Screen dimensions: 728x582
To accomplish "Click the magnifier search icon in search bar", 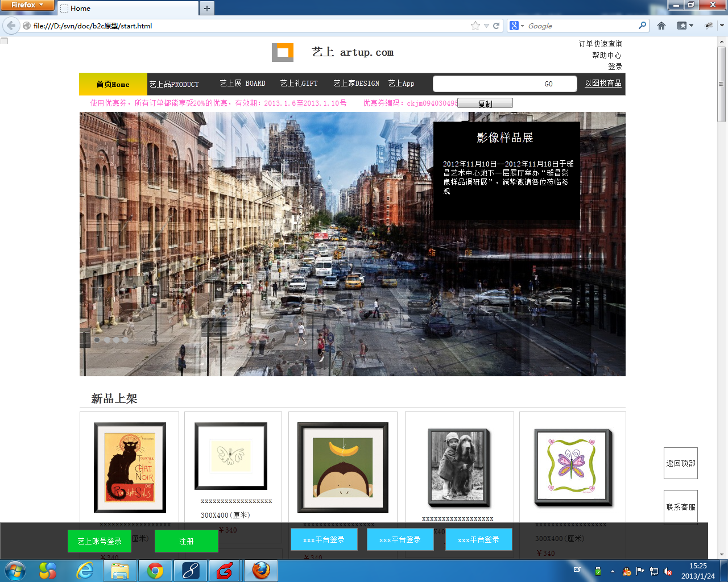I will pyautogui.click(x=643, y=26).
